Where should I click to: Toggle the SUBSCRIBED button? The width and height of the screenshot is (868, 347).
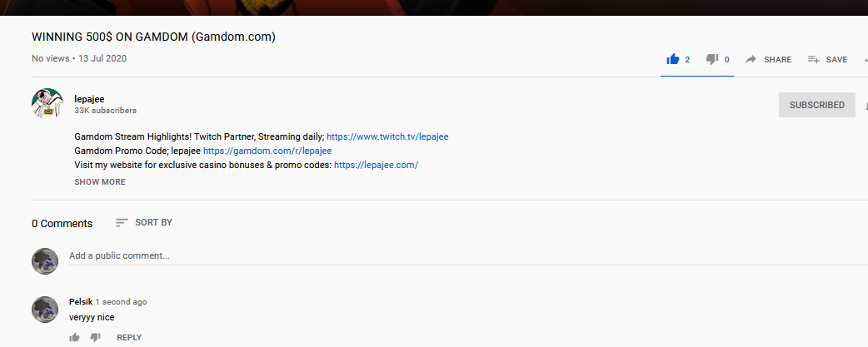(x=816, y=105)
